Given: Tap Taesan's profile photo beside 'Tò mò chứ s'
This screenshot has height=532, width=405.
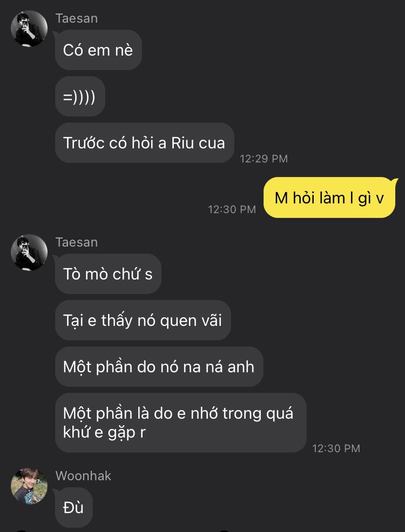Looking at the screenshot, I should click(x=29, y=253).
